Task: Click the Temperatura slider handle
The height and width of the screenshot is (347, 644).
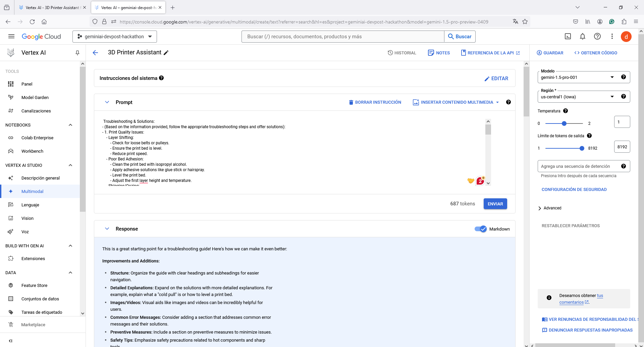Action: (564, 123)
